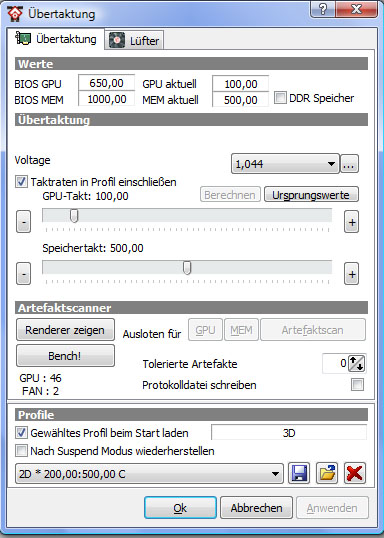The image size is (384, 538).
Task: Click Renderer zeigen button
Action: coord(65,330)
